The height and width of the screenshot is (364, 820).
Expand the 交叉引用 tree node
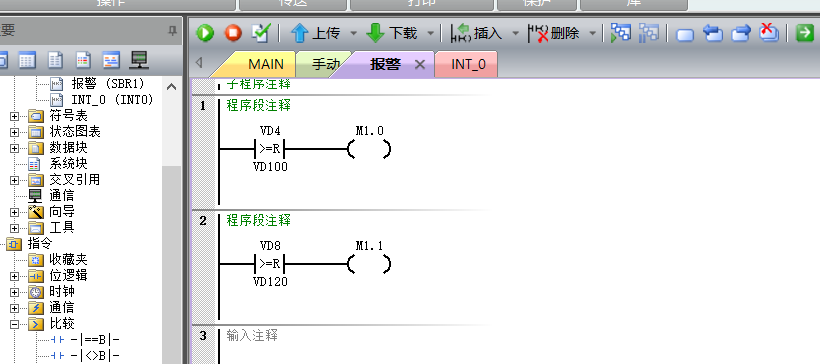point(14,180)
